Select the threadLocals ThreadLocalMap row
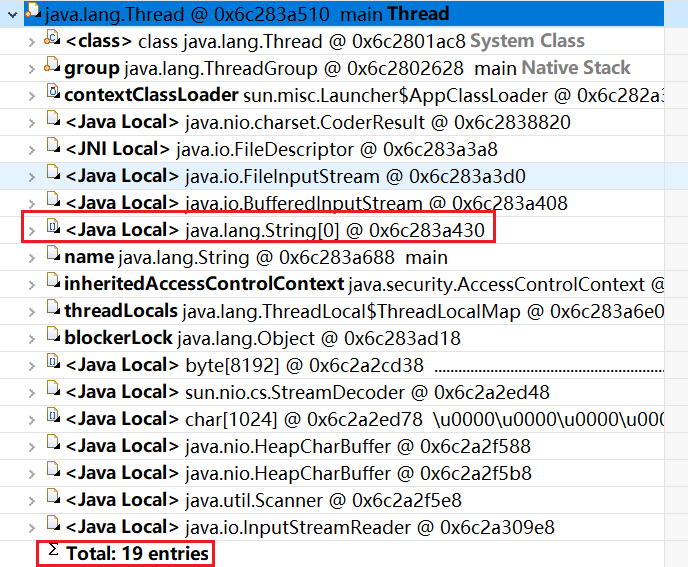The width and height of the screenshot is (688, 567). tap(332, 312)
